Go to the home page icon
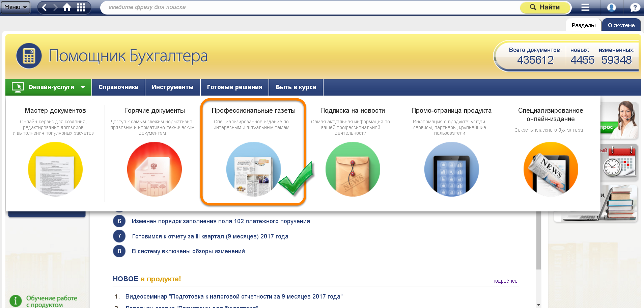The image size is (644, 308). [x=67, y=7]
